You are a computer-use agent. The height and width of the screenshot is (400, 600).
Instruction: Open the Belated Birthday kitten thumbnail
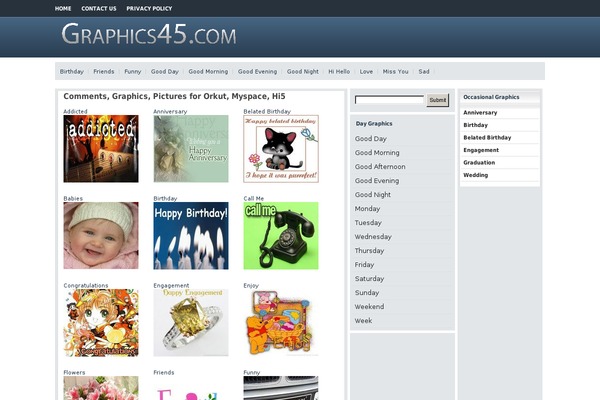click(x=281, y=149)
